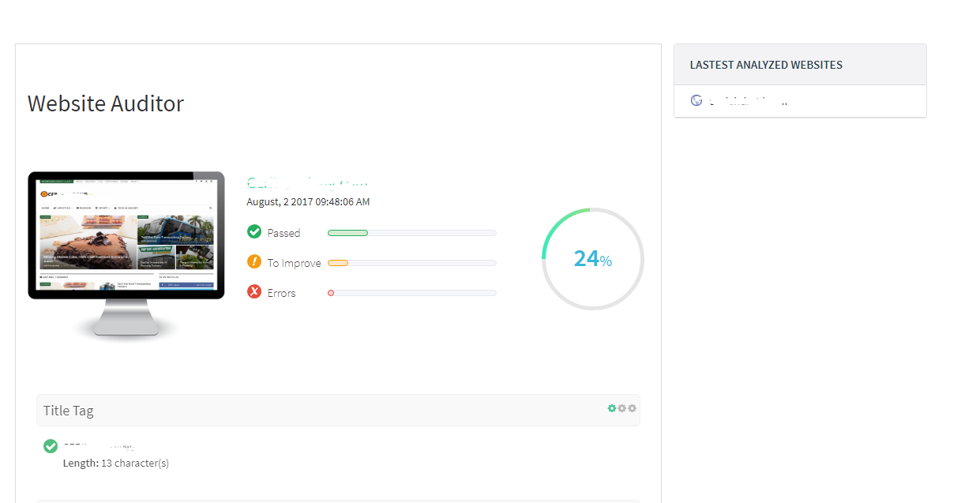The width and height of the screenshot is (980, 503).
Task: Click the globe favicon in Lastest Analyzed Websites
Action: 697,100
